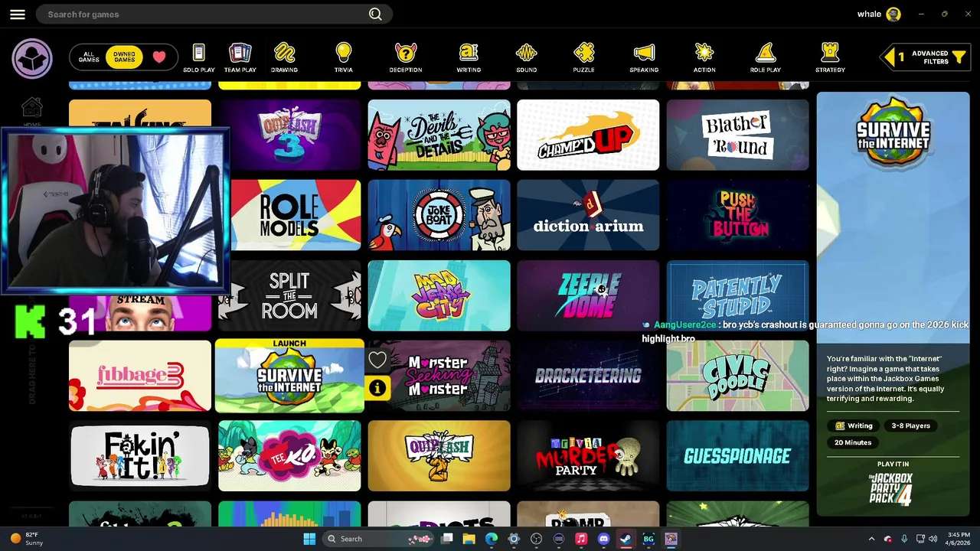
Task: Click the Jackbox purple logo icon
Action: [32, 58]
